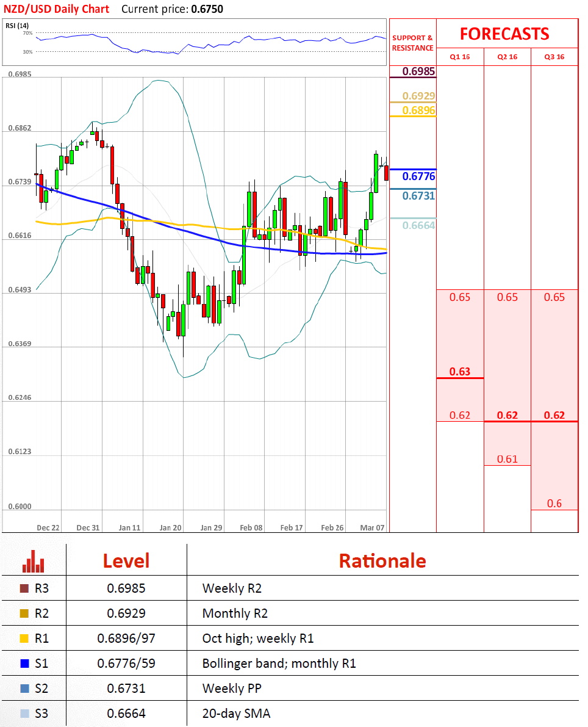Click the bold 0.62 Q2 16 forecast
The image size is (588, 727).
(x=507, y=415)
